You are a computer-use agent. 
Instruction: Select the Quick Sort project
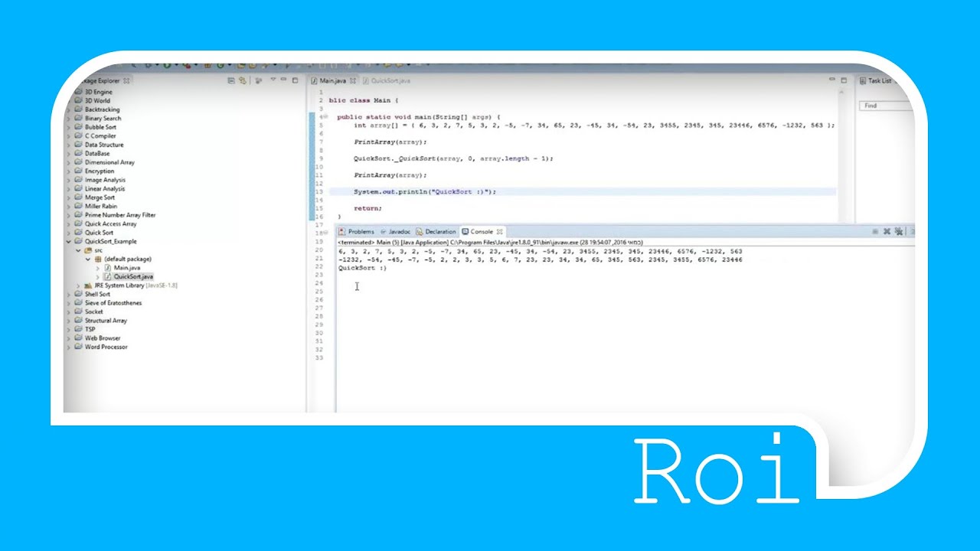pos(99,233)
